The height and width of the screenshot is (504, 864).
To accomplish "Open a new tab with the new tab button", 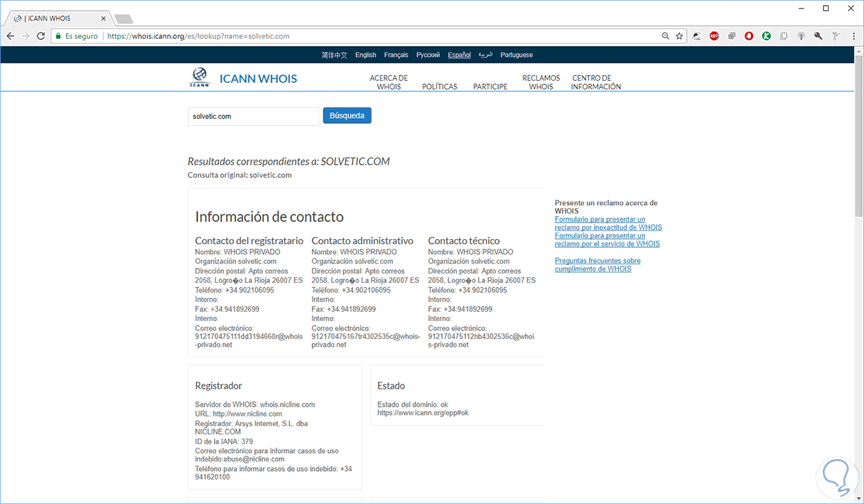I will coord(123,18).
